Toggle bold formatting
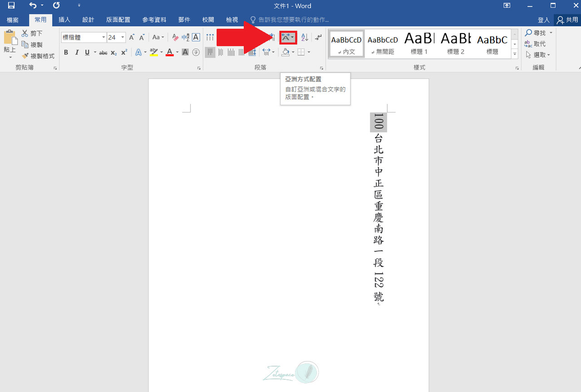581x392 pixels. 66,52
